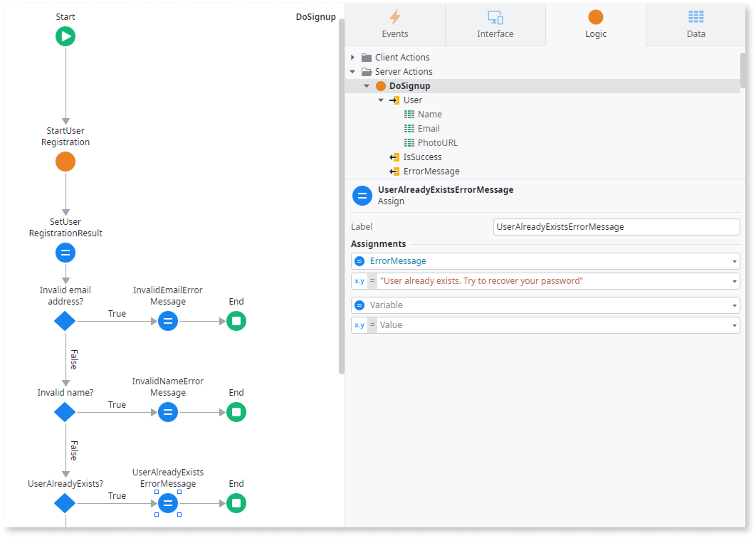Switch to the Interface tab
The width and height of the screenshot is (756, 538).
click(x=495, y=25)
